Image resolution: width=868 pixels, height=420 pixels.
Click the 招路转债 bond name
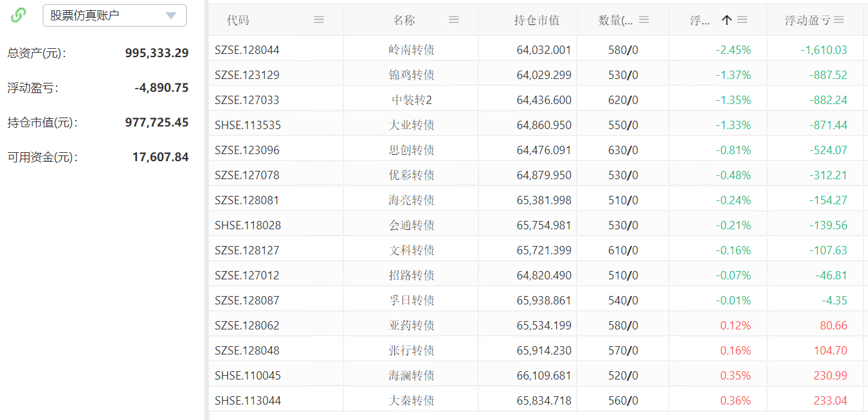click(411, 275)
